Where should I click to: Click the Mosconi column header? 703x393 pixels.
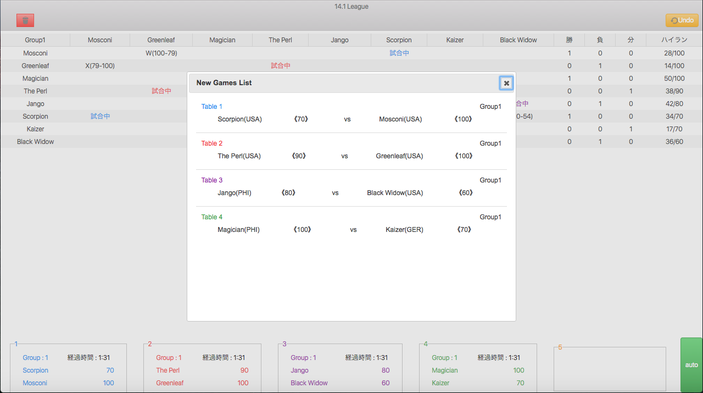tap(100, 40)
